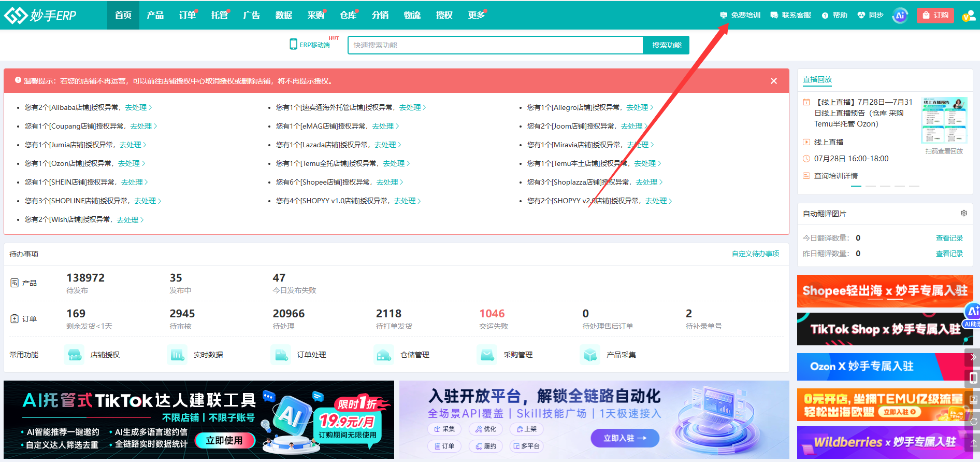Click the 店铺授权 shortcut icon
This screenshot has height=462, width=980.
click(75, 355)
